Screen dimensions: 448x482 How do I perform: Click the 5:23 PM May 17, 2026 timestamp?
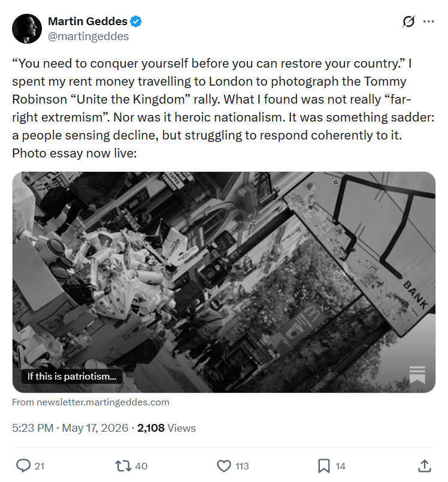(70, 428)
